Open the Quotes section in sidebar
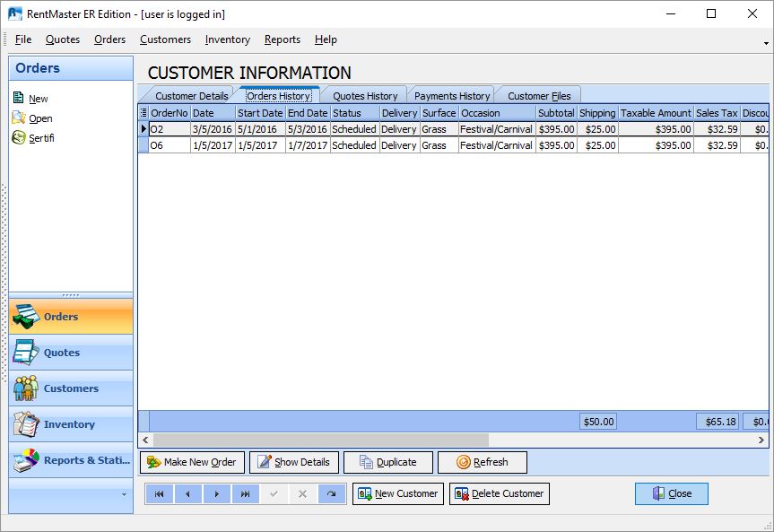774x532 pixels. pyautogui.click(x=71, y=353)
